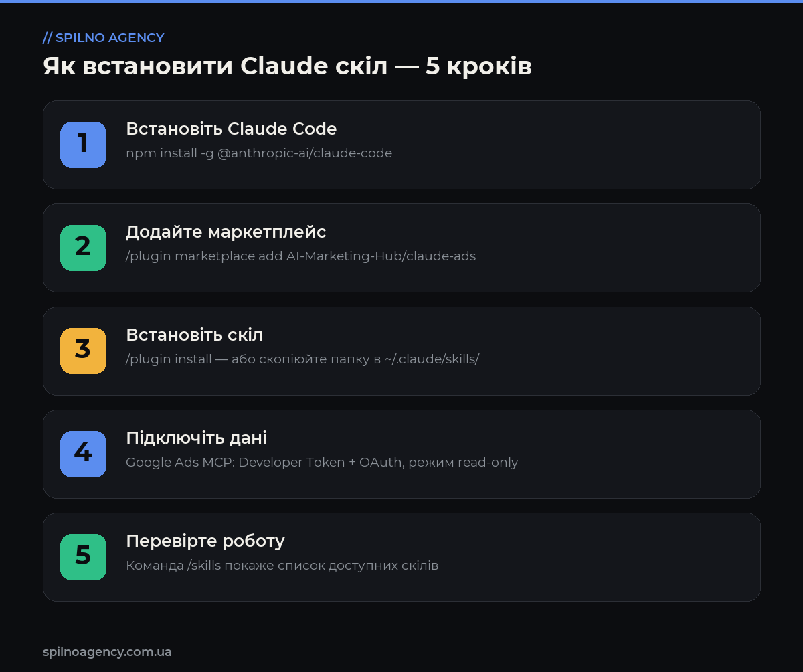Select the 'Встановіть Claude Code' step title
Screen dimensions: 803x672
coord(232,129)
